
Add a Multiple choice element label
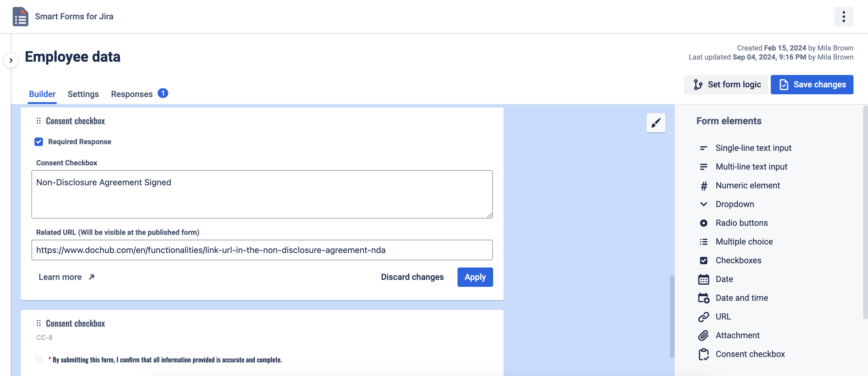point(744,241)
